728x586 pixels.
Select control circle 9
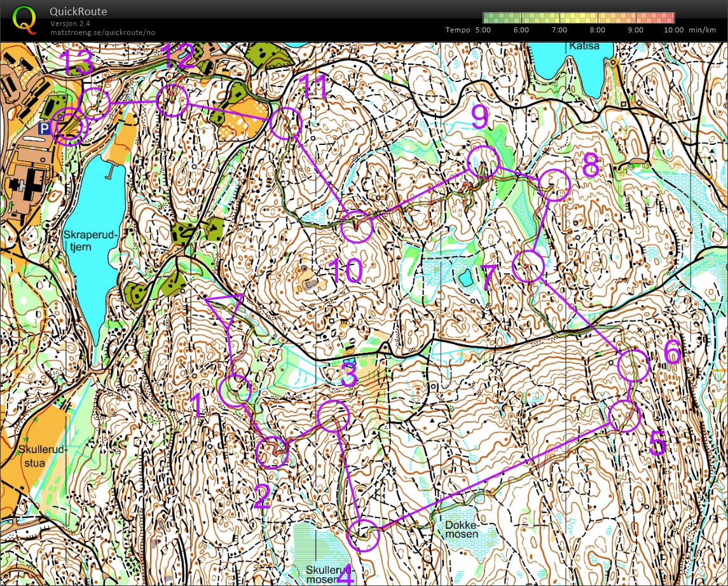[x=483, y=161]
